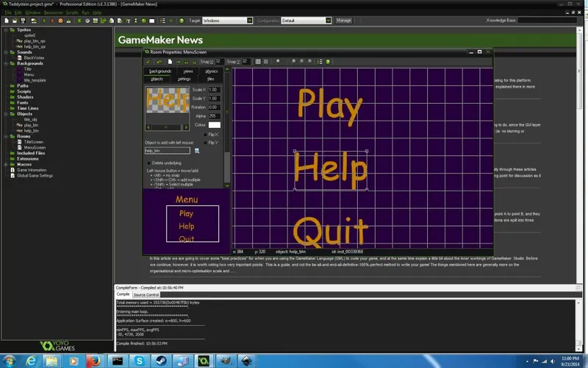Viewport: 588px width, 368px height.
Task: Click the Alpha value field
Action: tap(215, 116)
